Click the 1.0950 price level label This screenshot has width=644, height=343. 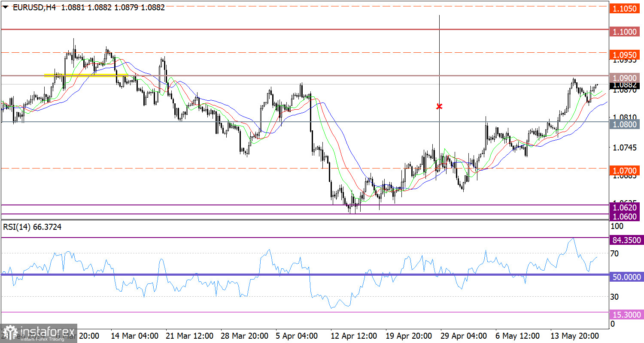[625, 55]
